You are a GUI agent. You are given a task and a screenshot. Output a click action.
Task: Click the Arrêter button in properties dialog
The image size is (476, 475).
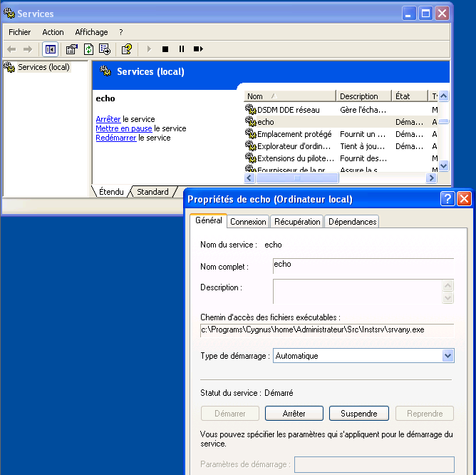coord(294,414)
